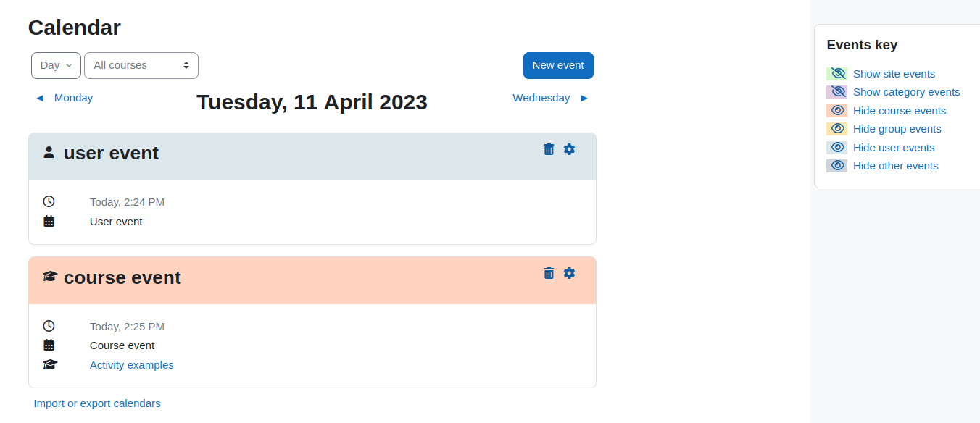
Task: Click the New event button
Action: pos(558,65)
